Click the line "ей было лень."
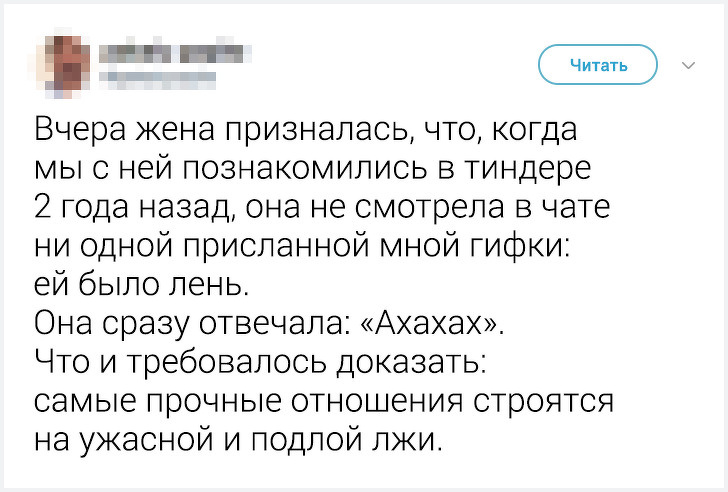The width and height of the screenshot is (728, 492). pos(142,285)
